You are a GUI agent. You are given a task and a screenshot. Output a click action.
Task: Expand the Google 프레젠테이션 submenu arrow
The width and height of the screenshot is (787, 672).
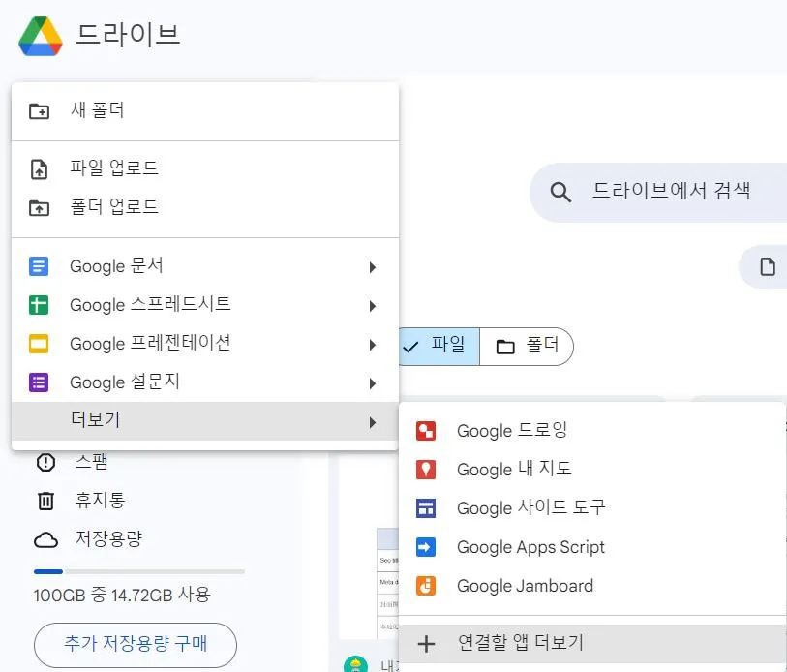[373, 345]
